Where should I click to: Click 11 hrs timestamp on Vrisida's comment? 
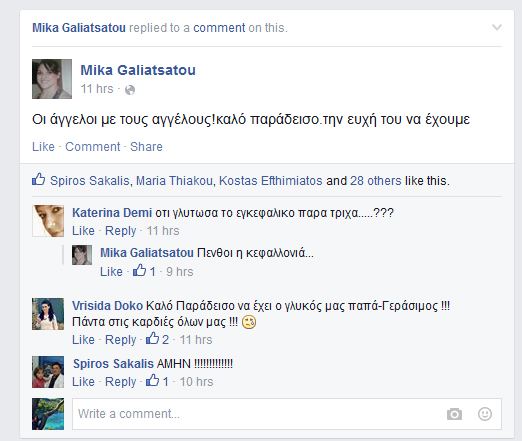point(196,340)
